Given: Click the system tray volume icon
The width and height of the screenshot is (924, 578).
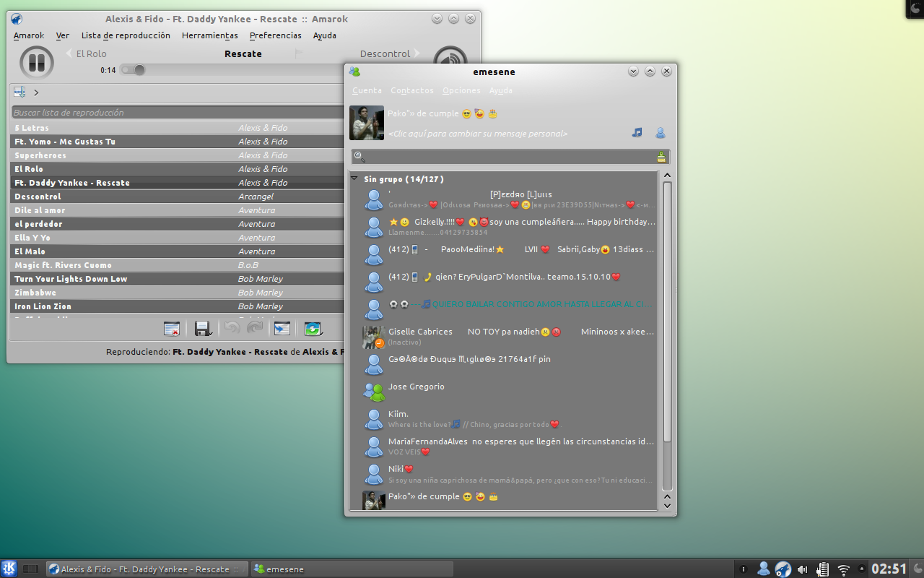Looking at the screenshot, I should tap(803, 569).
